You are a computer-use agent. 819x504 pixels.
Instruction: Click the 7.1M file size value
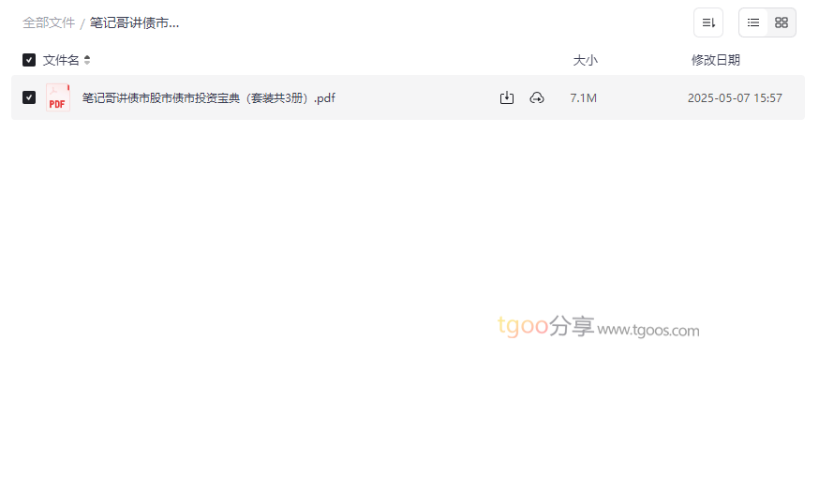(x=583, y=97)
